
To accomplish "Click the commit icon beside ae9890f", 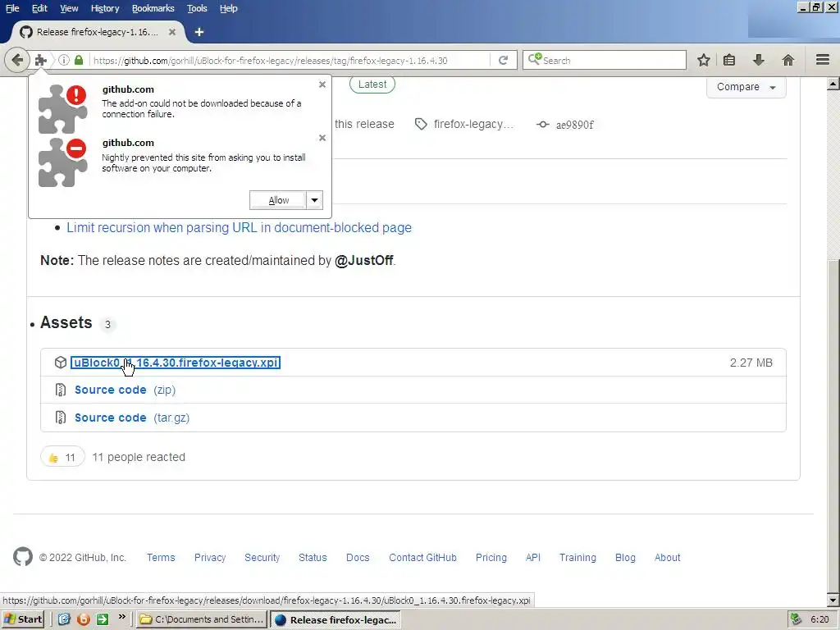I will tap(543, 125).
